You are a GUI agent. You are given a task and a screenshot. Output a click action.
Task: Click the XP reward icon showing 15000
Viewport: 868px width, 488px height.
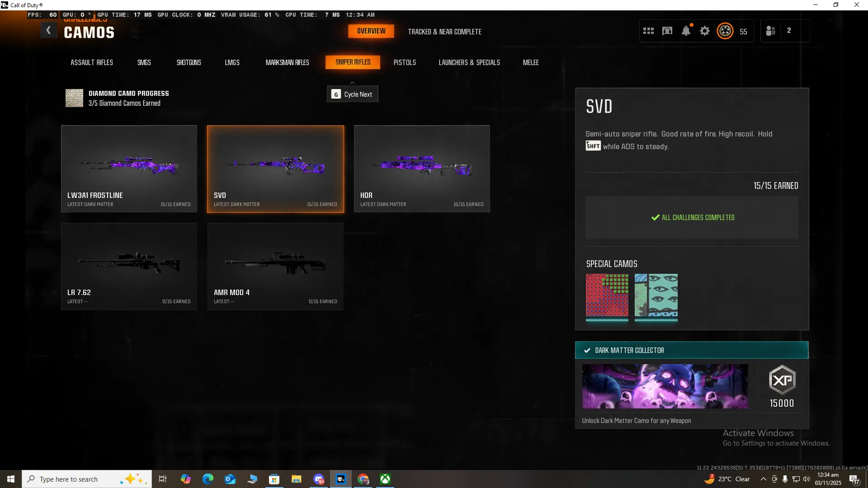(782, 380)
